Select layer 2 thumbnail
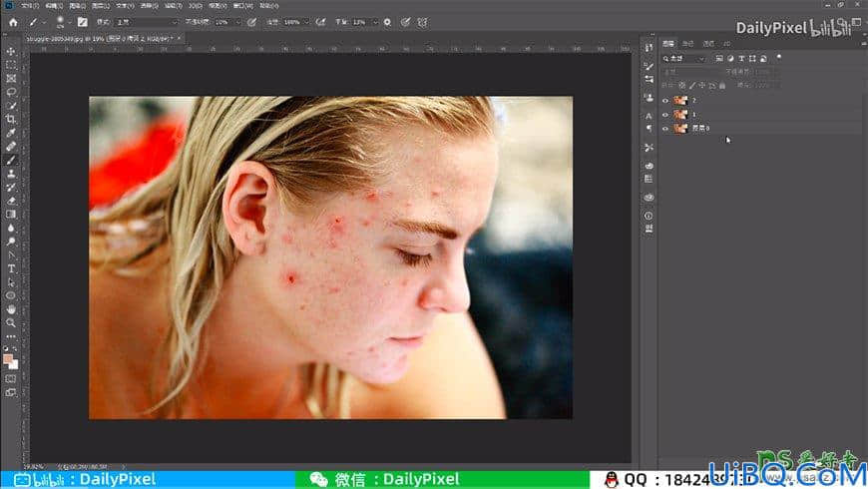This screenshot has height=489, width=868. click(680, 100)
